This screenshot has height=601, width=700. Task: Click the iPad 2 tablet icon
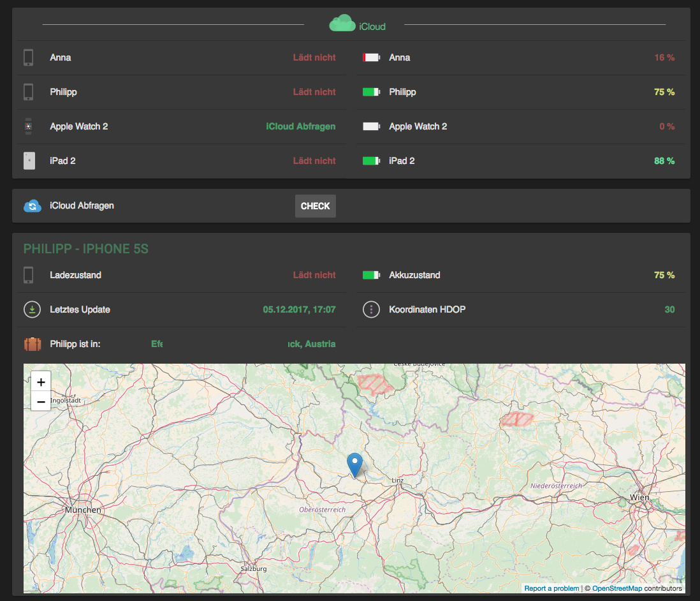pyautogui.click(x=29, y=161)
